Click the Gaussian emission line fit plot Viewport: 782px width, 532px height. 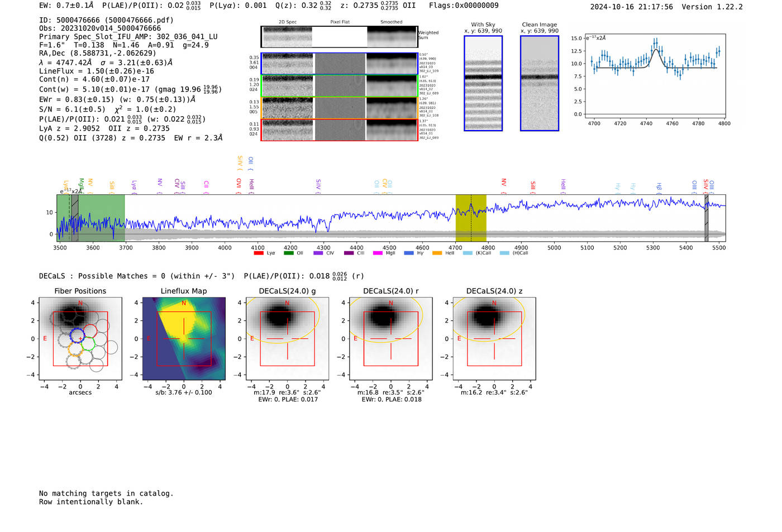click(655, 77)
